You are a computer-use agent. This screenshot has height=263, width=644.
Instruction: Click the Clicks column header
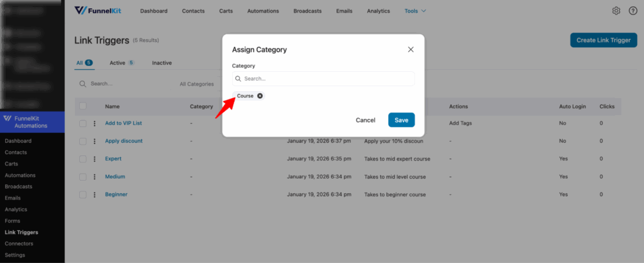607,106
